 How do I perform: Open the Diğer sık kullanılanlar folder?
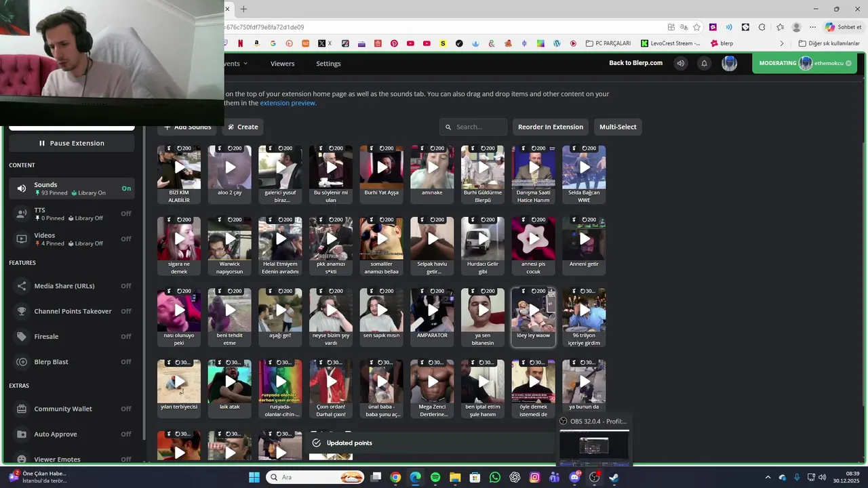coord(829,43)
